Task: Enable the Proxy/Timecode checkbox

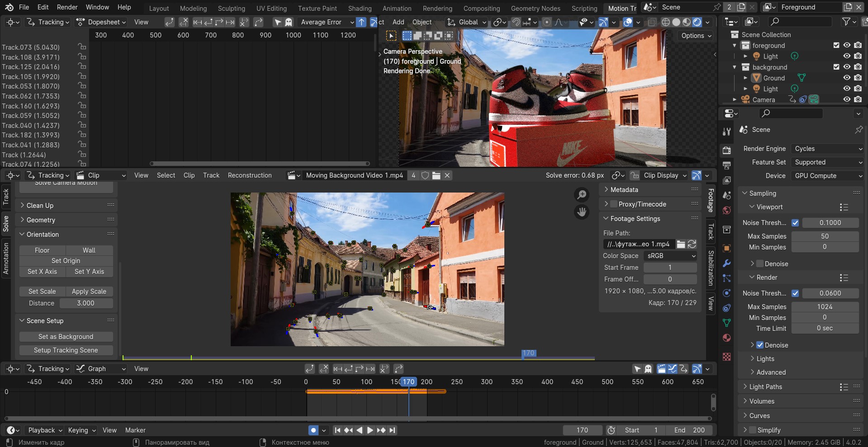Action: (614, 204)
